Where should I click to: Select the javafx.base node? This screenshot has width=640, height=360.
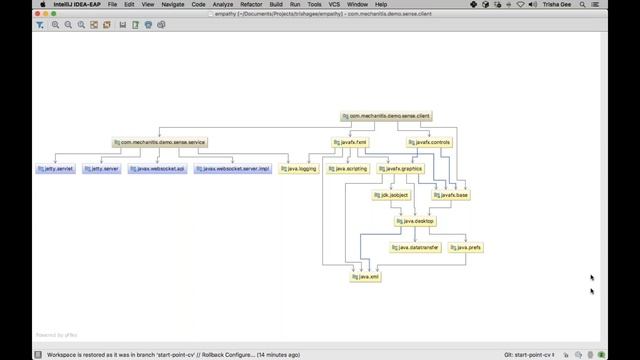coord(451,195)
